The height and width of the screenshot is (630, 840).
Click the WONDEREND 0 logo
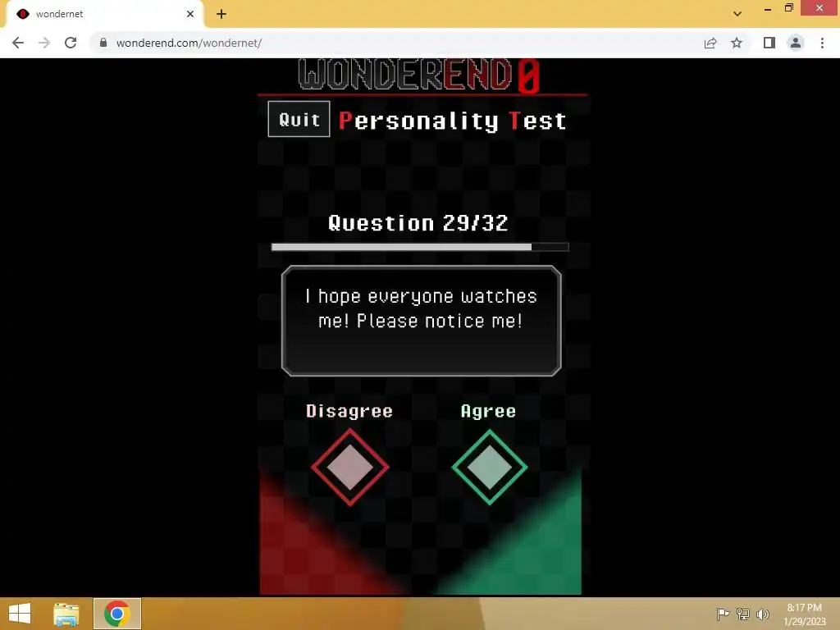[419, 74]
